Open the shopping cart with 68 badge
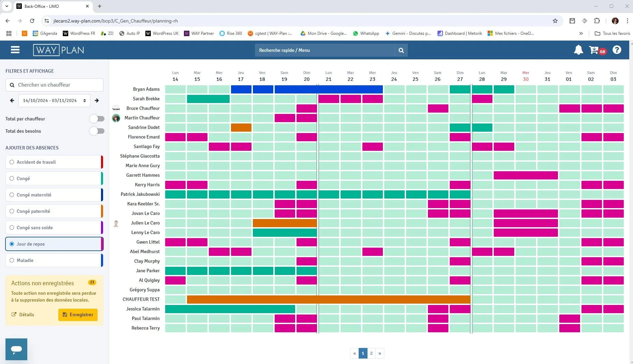Image resolution: width=633 pixels, height=364 pixels. (x=597, y=50)
